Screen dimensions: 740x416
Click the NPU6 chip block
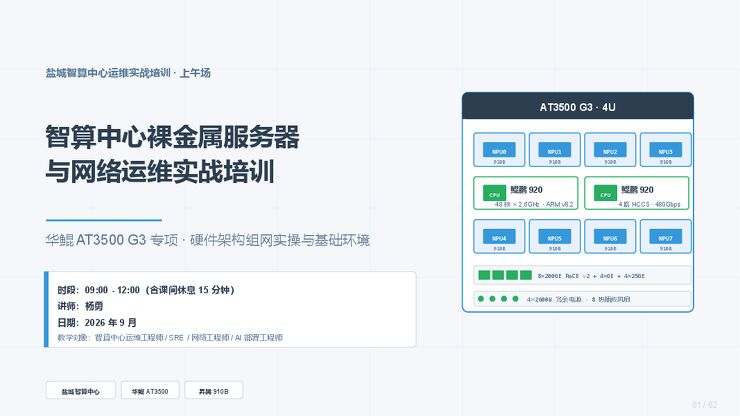[x=610, y=236]
